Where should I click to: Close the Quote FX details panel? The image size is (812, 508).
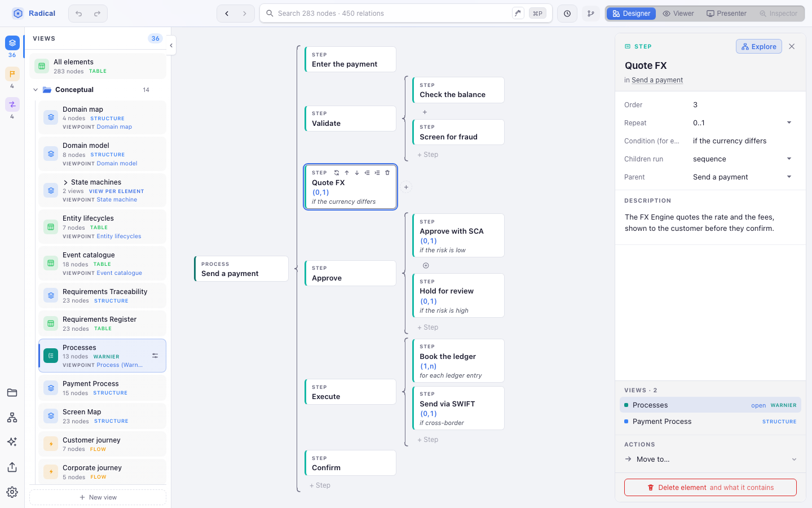[792, 46]
